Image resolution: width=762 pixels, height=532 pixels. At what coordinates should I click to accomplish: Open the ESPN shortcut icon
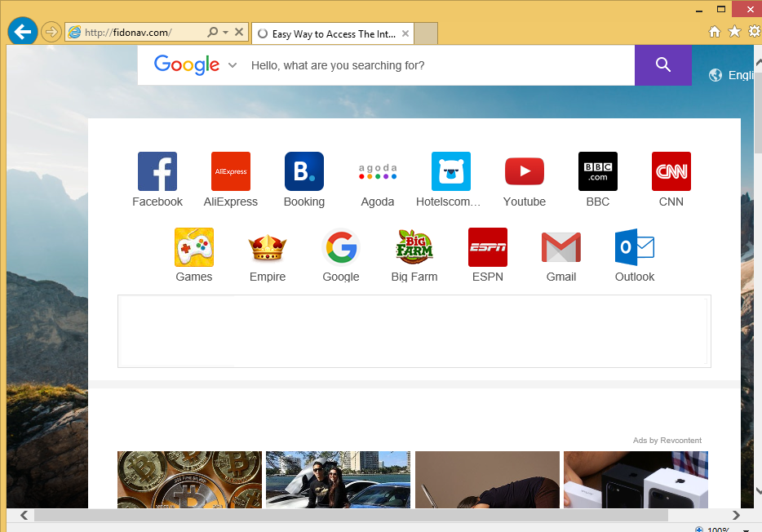coord(487,247)
